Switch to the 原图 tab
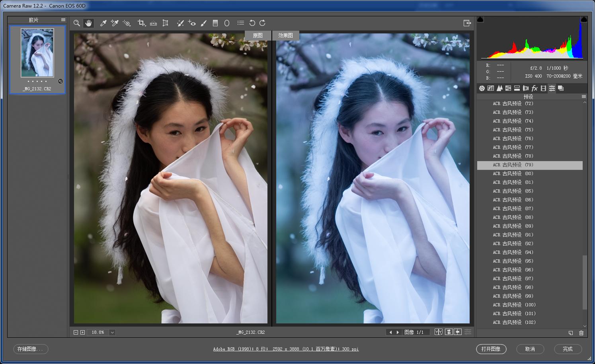 (x=258, y=35)
